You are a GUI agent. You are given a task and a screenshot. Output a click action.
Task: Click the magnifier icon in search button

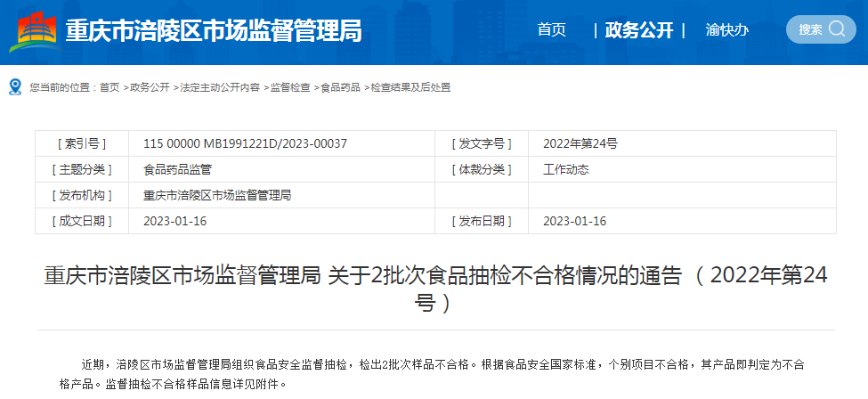(x=836, y=29)
